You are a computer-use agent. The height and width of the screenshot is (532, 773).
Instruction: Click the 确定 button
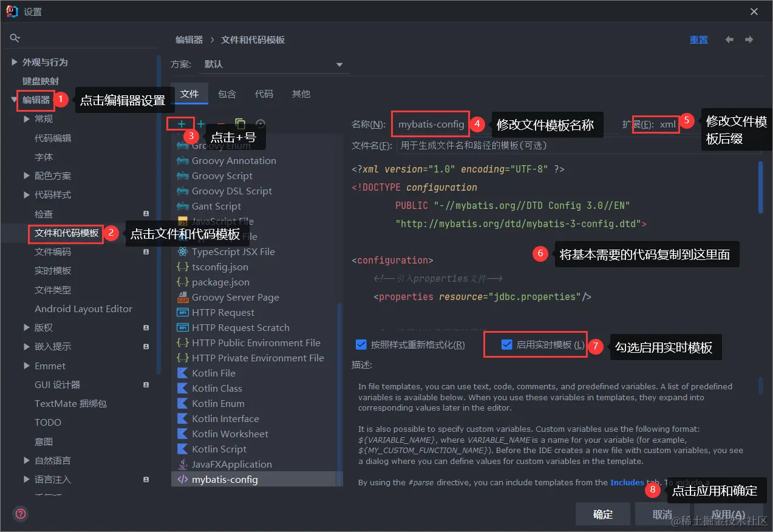pyautogui.click(x=603, y=514)
